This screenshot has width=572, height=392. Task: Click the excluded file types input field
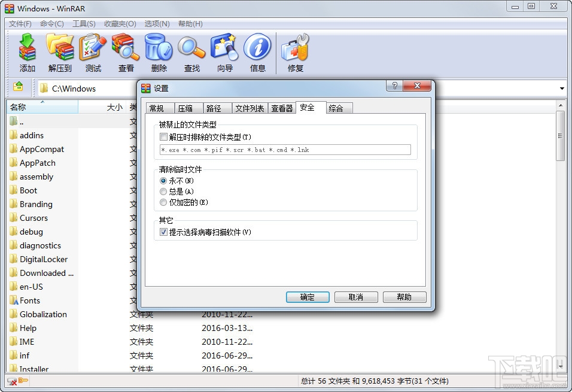coord(284,150)
